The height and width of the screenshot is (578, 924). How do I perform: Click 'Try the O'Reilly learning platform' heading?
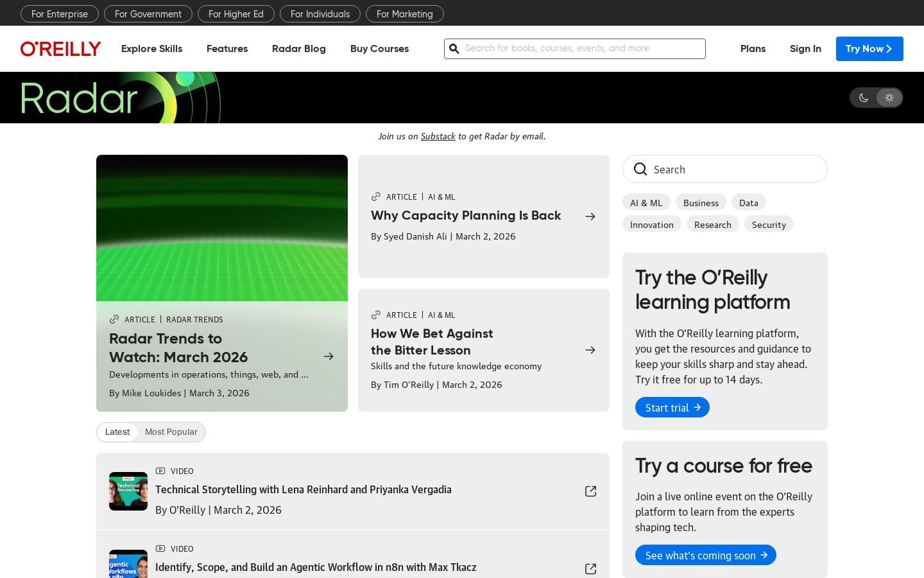coord(713,290)
